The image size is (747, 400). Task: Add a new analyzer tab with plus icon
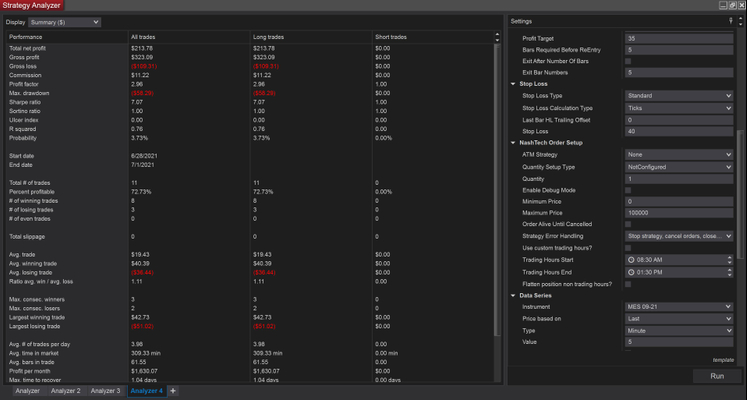172,391
